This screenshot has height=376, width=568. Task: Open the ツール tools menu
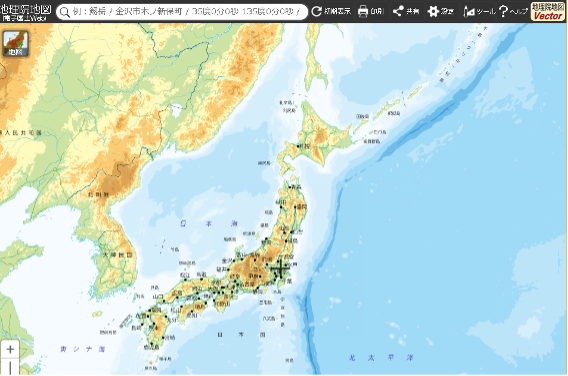[479, 11]
